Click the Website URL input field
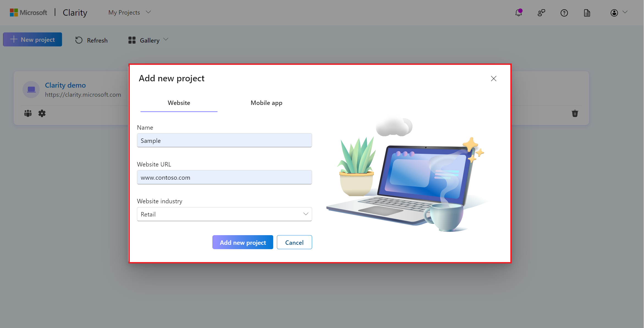This screenshot has height=328, width=644. [x=225, y=177]
